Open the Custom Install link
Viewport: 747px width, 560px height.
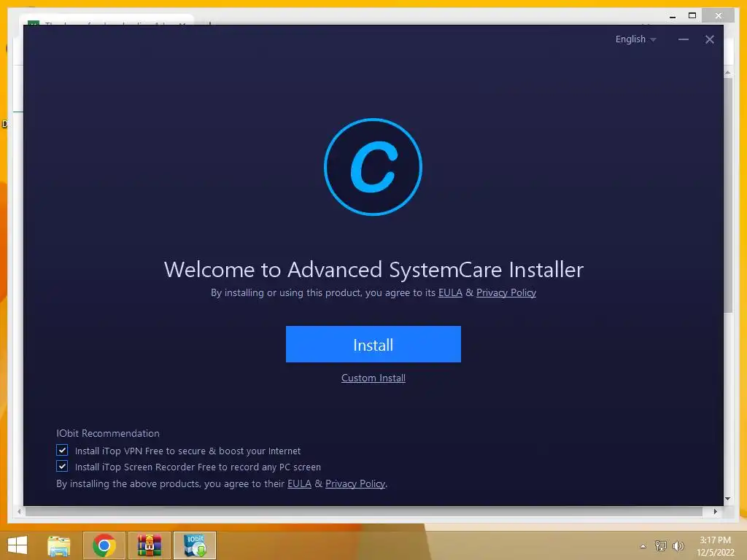point(373,378)
